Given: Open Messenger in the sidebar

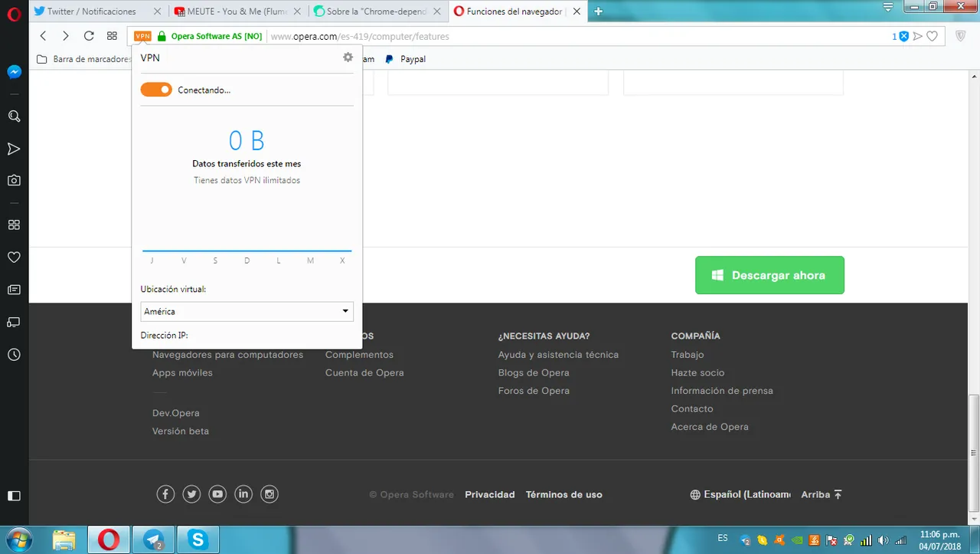Looking at the screenshot, I should (x=14, y=72).
